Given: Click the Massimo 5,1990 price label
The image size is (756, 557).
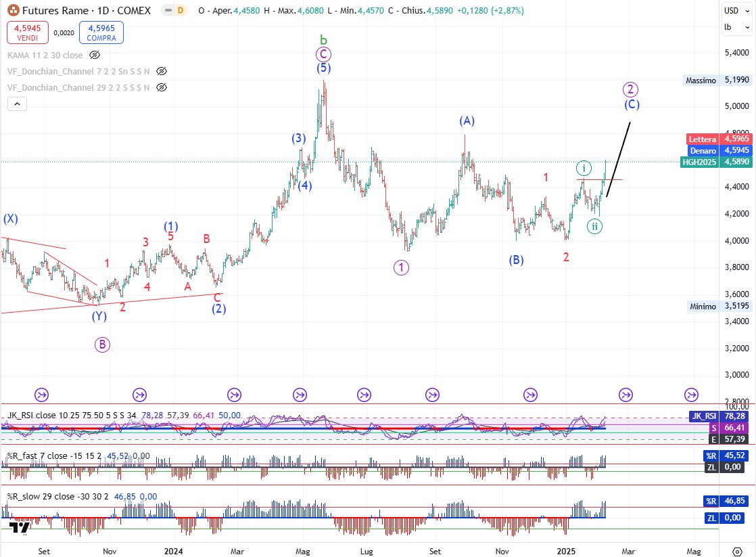Looking at the screenshot, I should [718, 80].
